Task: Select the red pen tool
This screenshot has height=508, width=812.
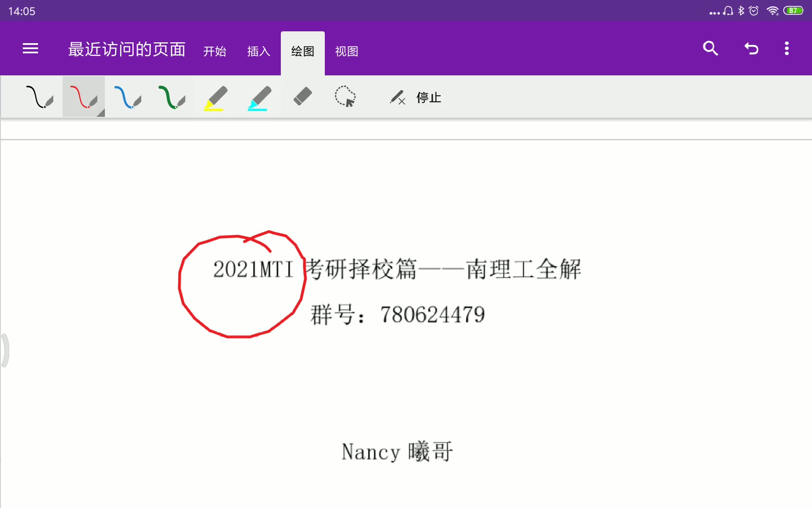Action: (83, 97)
